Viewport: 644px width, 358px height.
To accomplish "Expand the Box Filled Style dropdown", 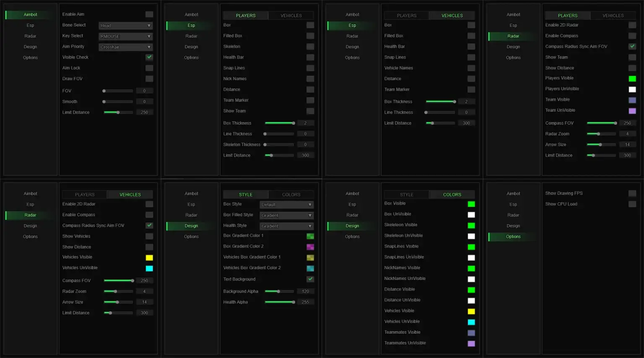I will (286, 215).
